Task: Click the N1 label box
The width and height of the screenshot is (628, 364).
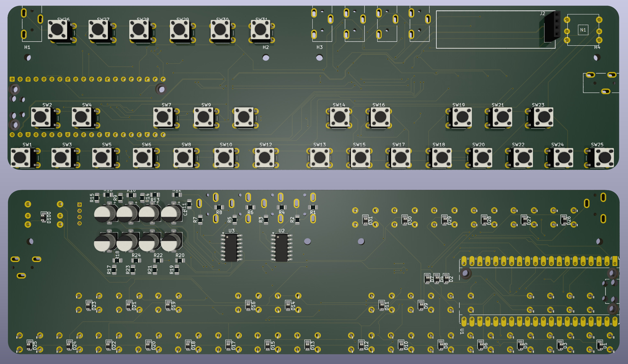Action: coord(583,30)
